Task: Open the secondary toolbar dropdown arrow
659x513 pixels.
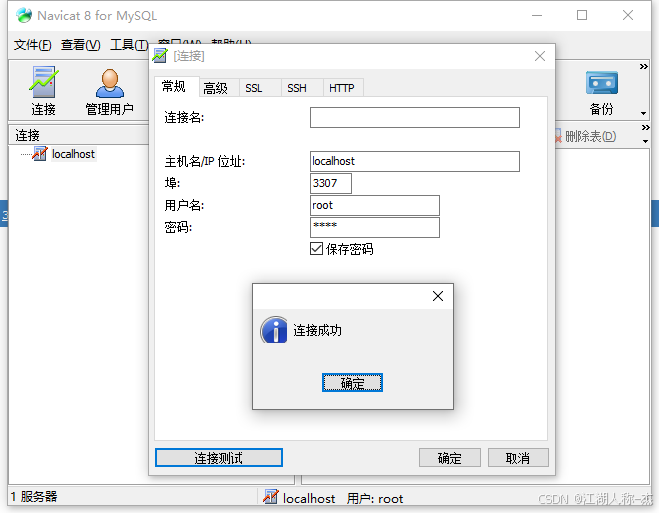Action: [645, 142]
